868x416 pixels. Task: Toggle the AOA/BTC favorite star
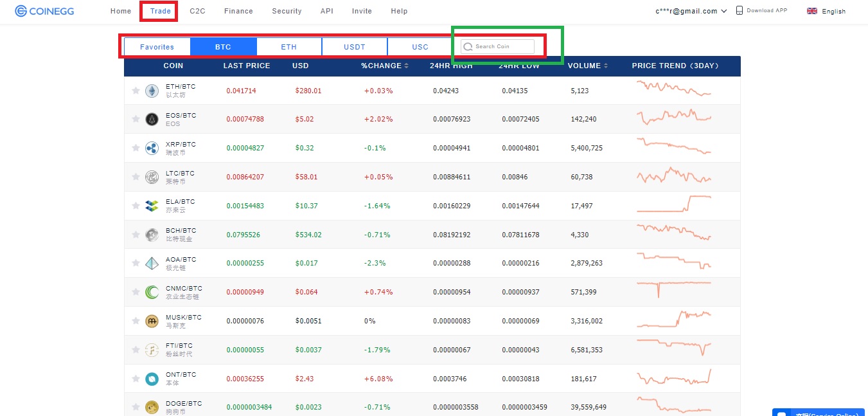(136, 264)
